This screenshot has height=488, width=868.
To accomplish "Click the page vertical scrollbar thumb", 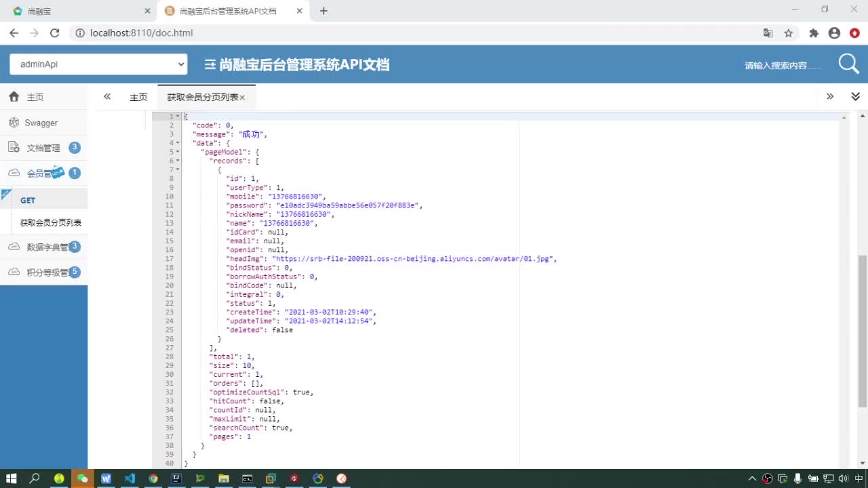I will (x=863, y=331).
